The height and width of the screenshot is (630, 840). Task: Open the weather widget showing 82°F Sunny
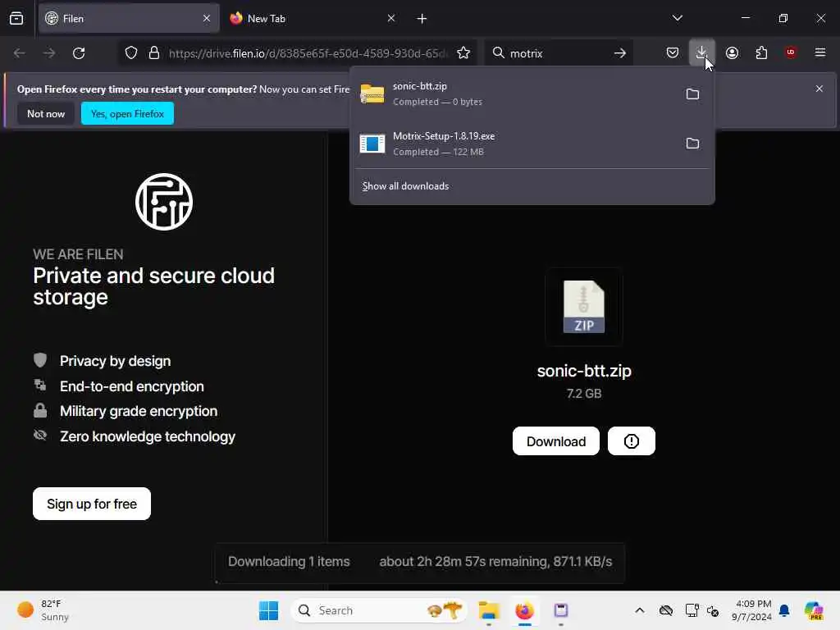(44, 610)
